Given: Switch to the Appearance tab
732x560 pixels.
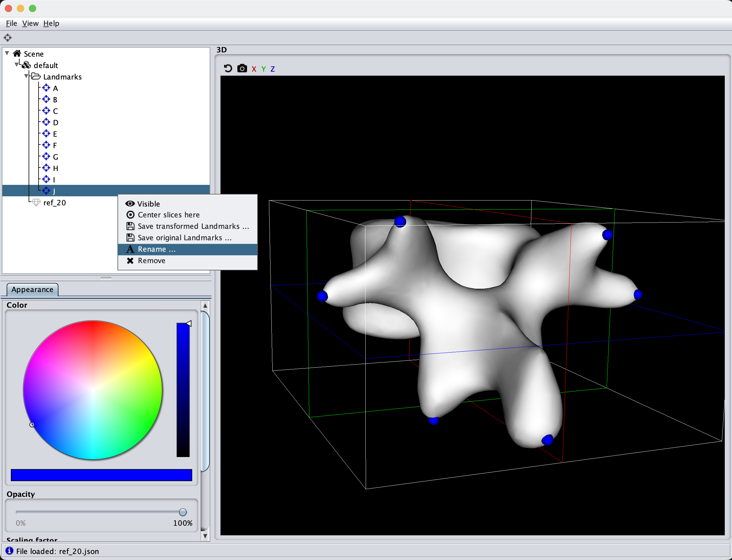Looking at the screenshot, I should [x=32, y=289].
